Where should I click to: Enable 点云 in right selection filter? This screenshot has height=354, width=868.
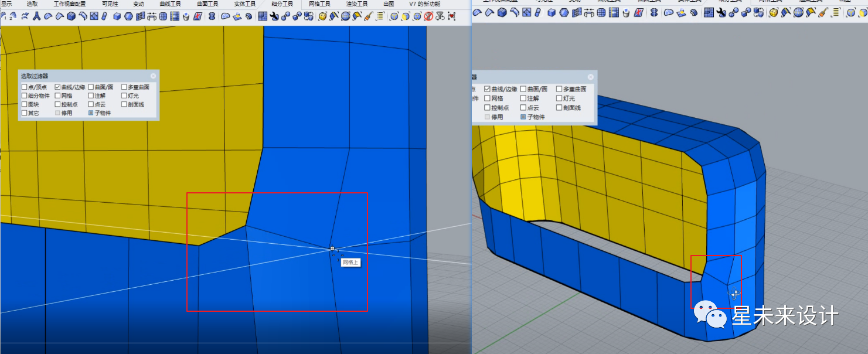coord(523,108)
